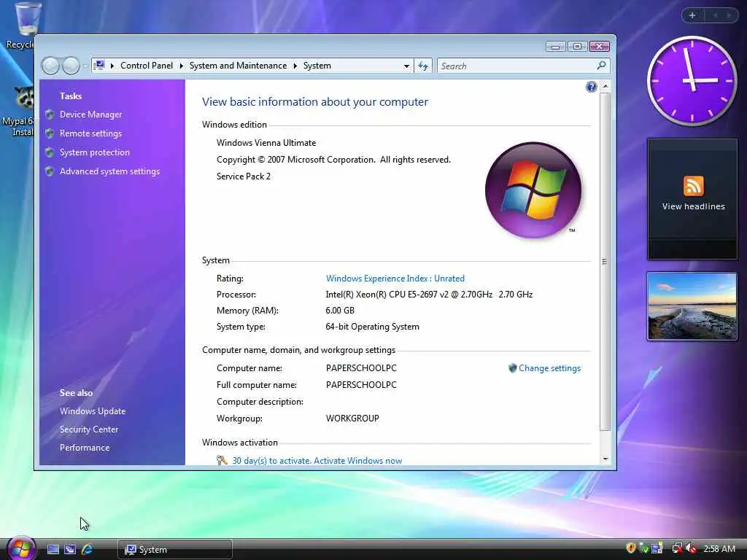This screenshot has width=747, height=560.
Task: Click scrollbar down arrow in System window
Action: pos(605,459)
